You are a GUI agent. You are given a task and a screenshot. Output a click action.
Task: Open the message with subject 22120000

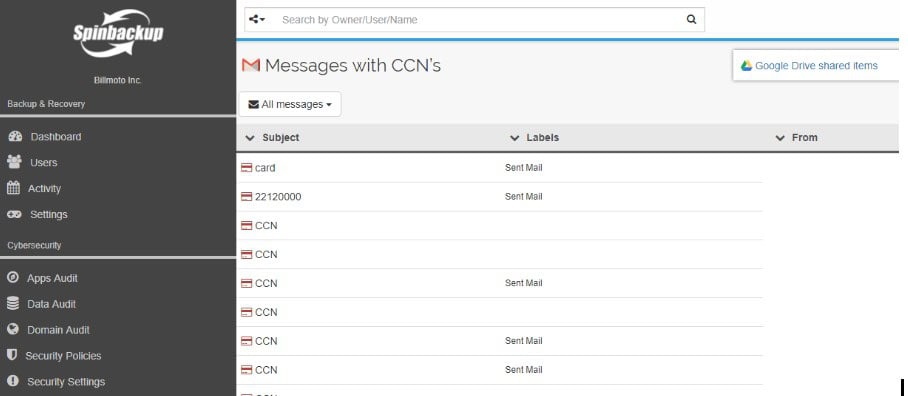pos(278,197)
